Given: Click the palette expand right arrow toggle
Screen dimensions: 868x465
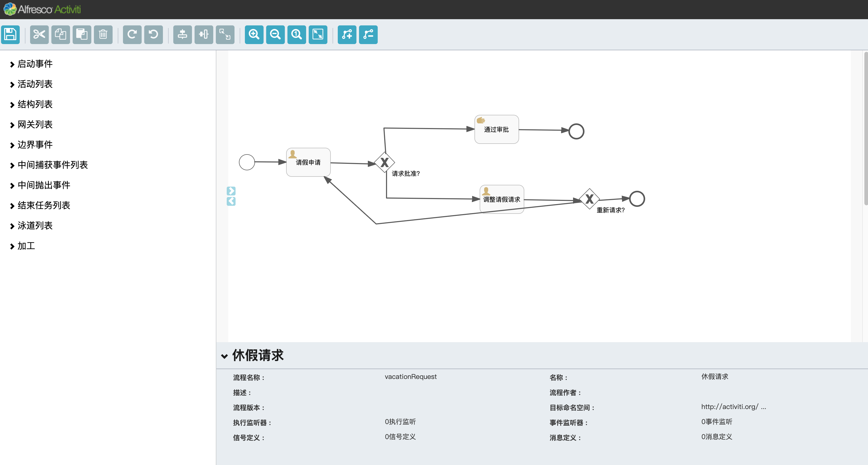Looking at the screenshot, I should 231,191.
